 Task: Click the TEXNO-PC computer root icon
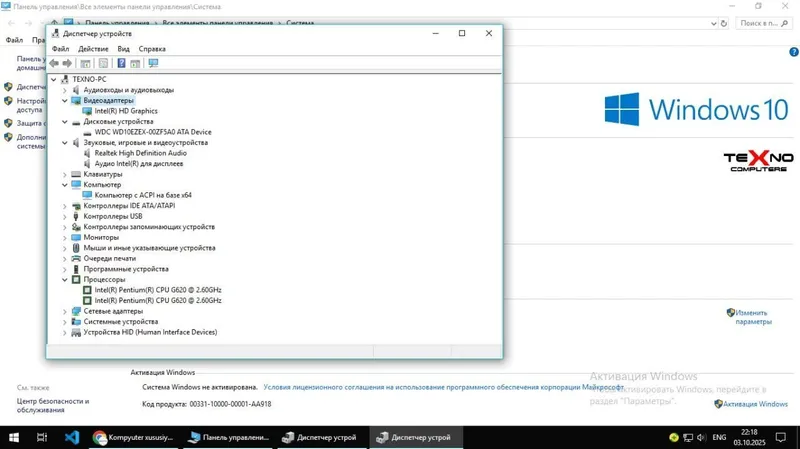point(65,79)
